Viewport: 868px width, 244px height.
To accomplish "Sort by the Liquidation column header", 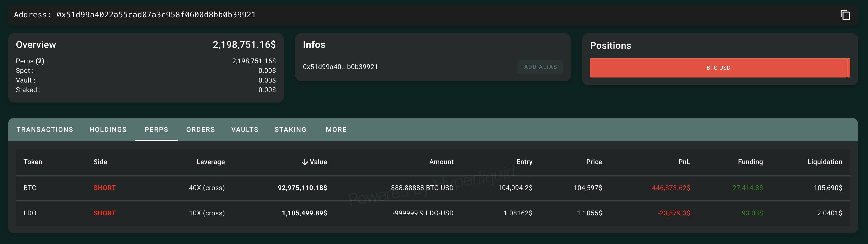I will (x=825, y=162).
